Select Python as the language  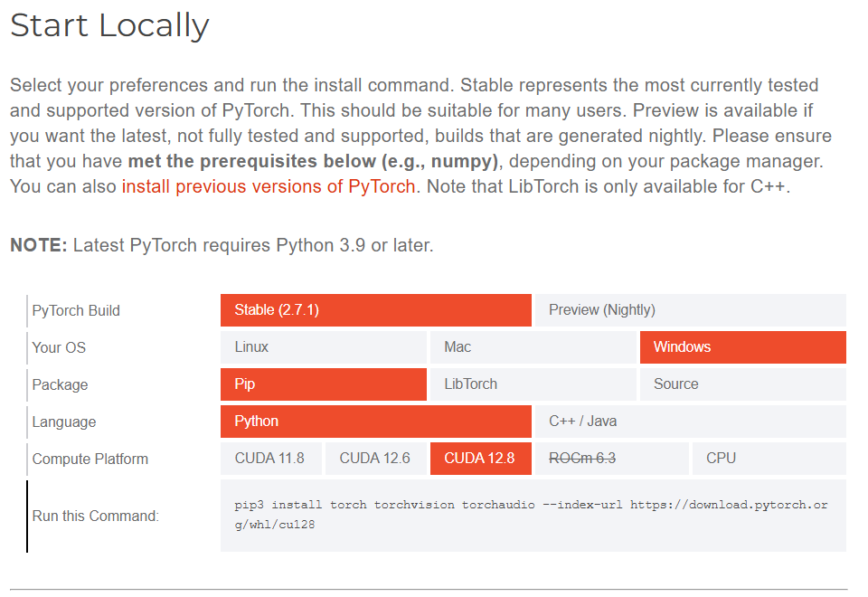pyautogui.click(x=376, y=422)
